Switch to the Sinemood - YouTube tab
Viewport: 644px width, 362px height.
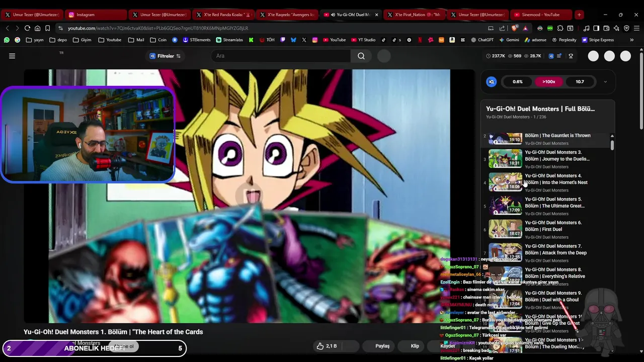click(x=541, y=15)
